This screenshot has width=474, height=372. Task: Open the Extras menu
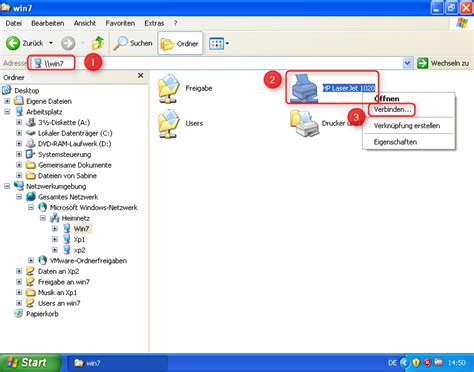tap(154, 23)
